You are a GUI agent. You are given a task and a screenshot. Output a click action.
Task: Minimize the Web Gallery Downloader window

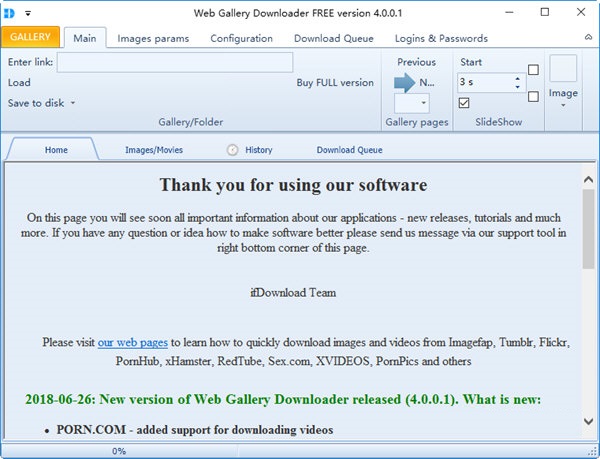coord(509,12)
